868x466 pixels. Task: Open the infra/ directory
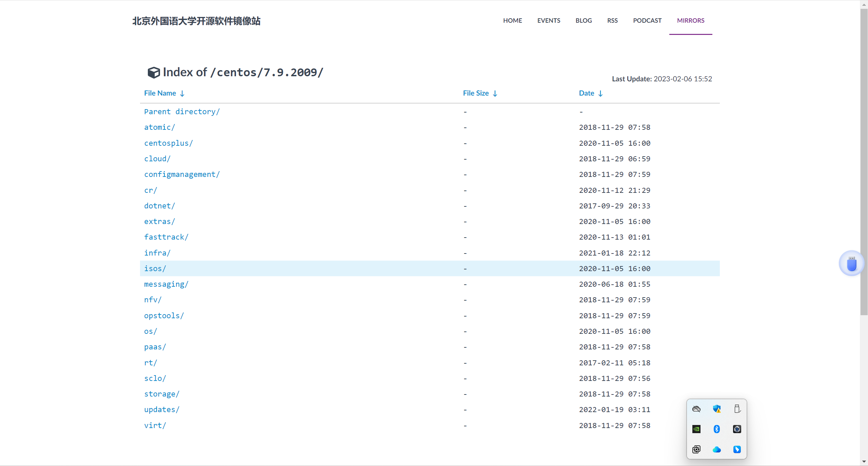pos(157,253)
